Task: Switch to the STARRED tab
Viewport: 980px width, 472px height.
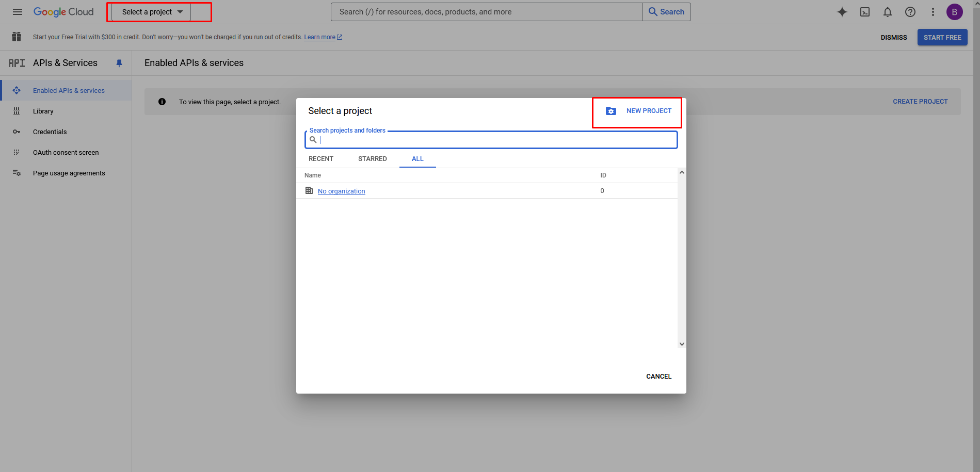Action: [x=372, y=159]
